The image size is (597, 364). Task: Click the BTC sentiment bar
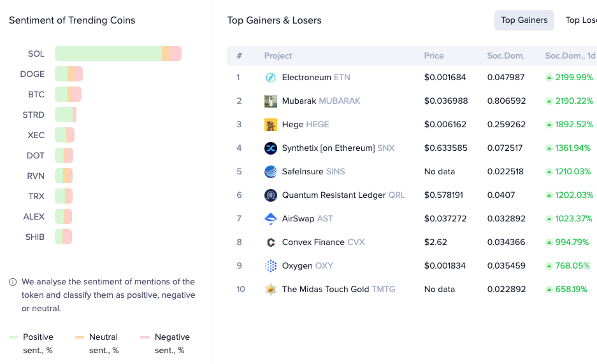pos(68,94)
